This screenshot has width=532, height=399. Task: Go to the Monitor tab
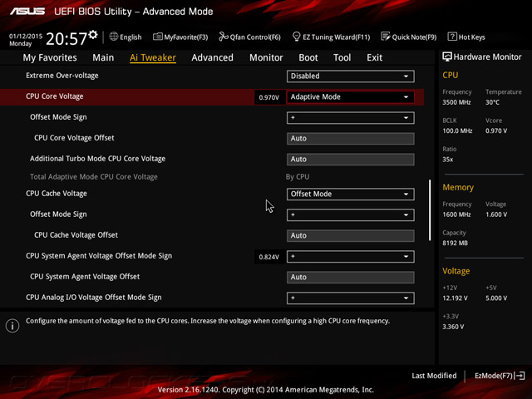tap(266, 57)
